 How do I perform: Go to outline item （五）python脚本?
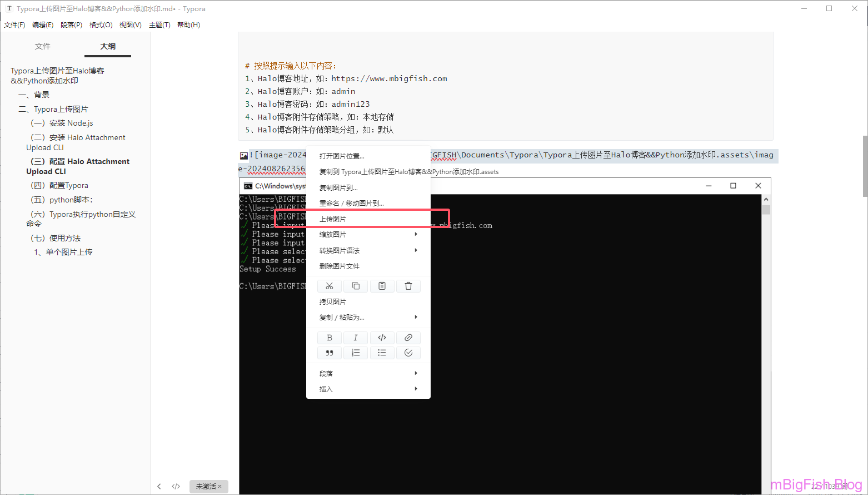[61, 200]
